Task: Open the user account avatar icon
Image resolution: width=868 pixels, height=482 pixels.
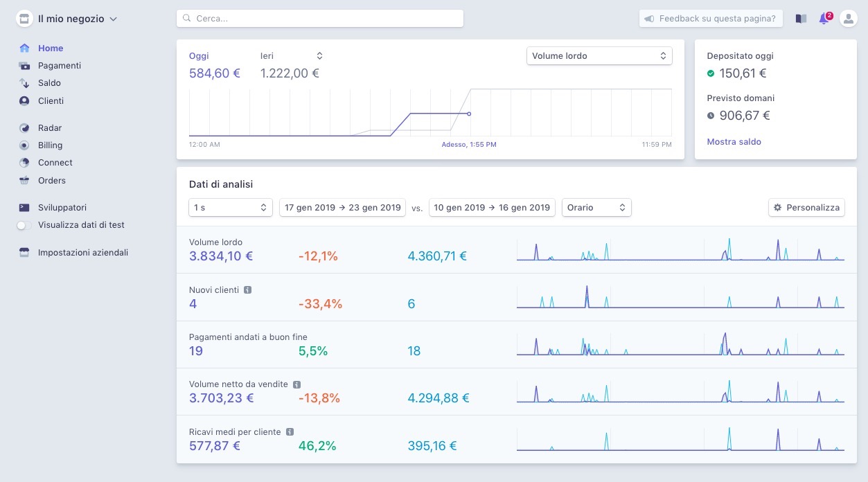Action: 848,19
